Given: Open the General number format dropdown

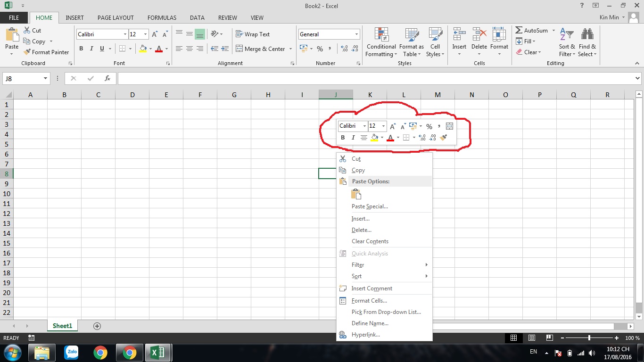Looking at the screenshot, I should [x=356, y=34].
